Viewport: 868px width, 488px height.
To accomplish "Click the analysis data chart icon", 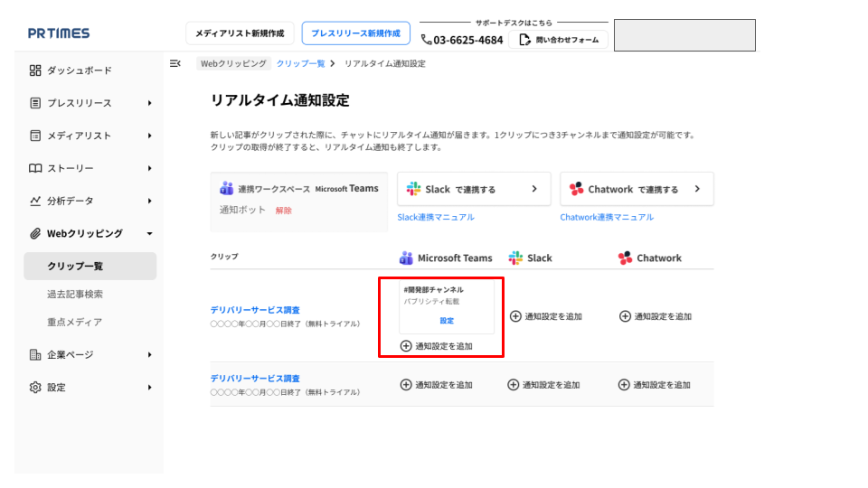I will [35, 201].
